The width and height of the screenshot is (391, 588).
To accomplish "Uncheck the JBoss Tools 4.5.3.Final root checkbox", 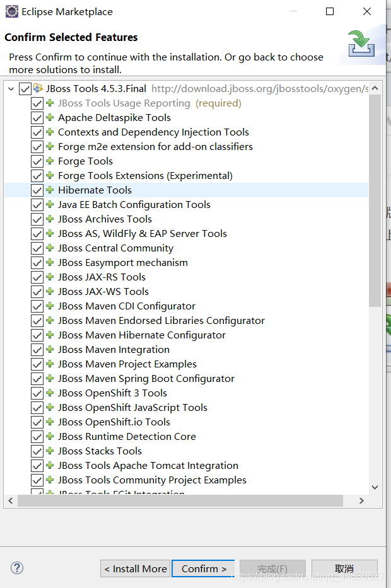I will [25, 89].
